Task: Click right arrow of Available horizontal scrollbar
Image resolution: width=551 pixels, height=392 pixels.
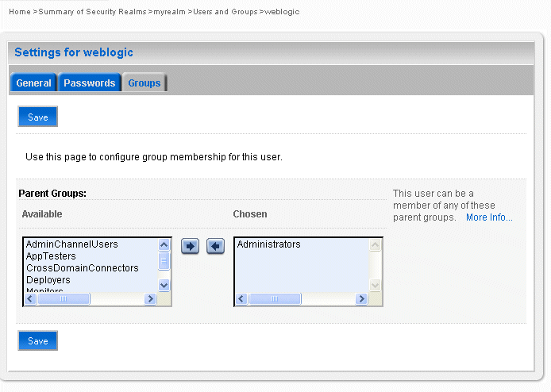Action: coord(150,299)
